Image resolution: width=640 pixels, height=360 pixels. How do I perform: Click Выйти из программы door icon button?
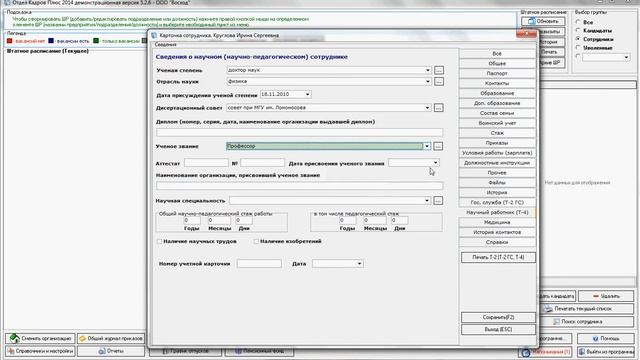click(x=606, y=351)
